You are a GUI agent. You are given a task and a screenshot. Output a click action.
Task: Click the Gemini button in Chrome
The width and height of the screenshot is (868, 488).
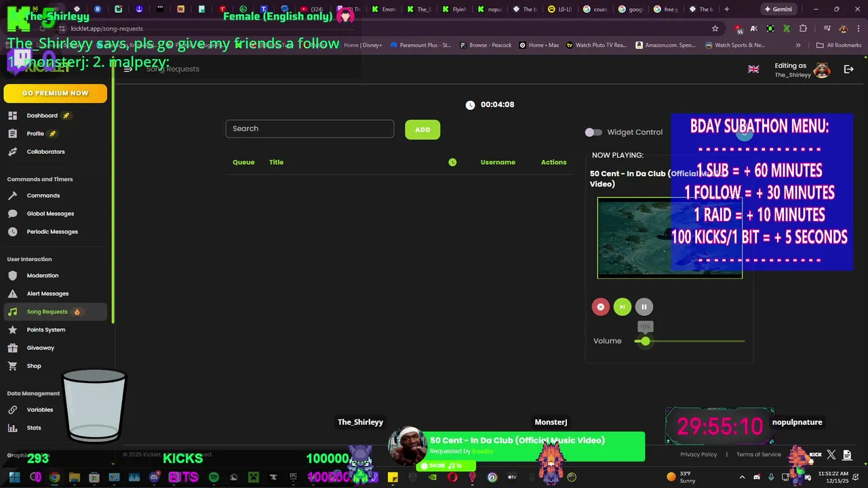tap(777, 9)
